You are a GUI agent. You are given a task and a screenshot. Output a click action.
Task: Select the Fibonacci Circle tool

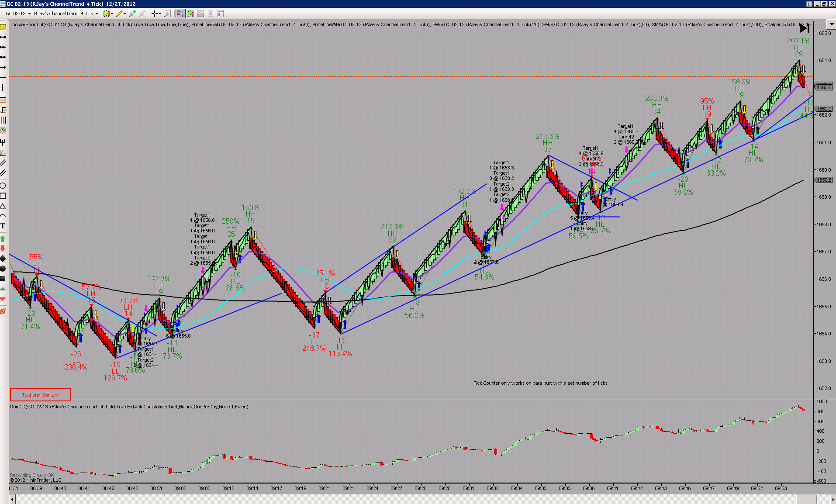tap(3, 130)
